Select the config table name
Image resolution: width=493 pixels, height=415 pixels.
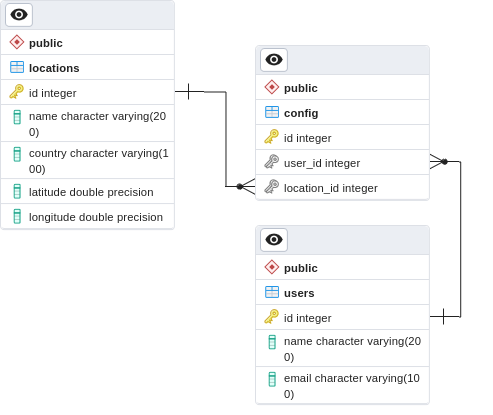coord(301,113)
